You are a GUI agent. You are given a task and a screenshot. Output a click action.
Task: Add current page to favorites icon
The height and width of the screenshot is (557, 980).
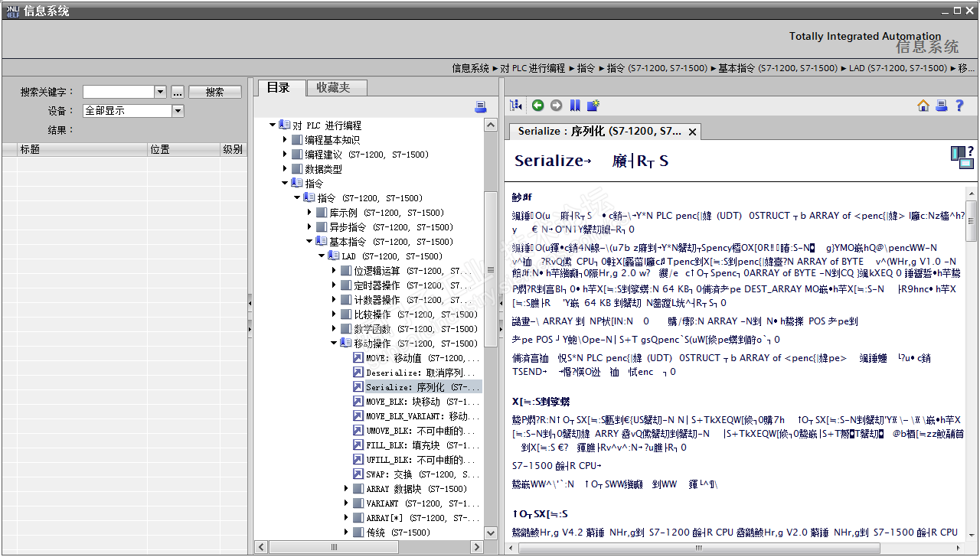pos(593,106)
